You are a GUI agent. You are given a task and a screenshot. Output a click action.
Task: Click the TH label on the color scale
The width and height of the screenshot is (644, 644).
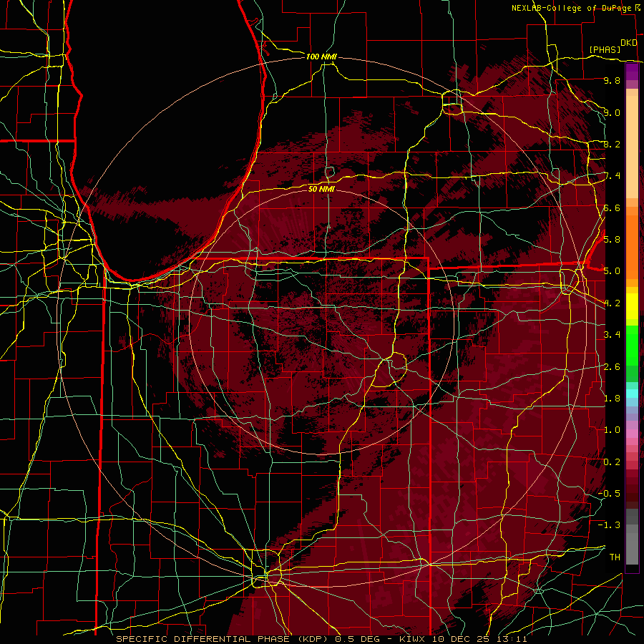click(x=615, y=557)
